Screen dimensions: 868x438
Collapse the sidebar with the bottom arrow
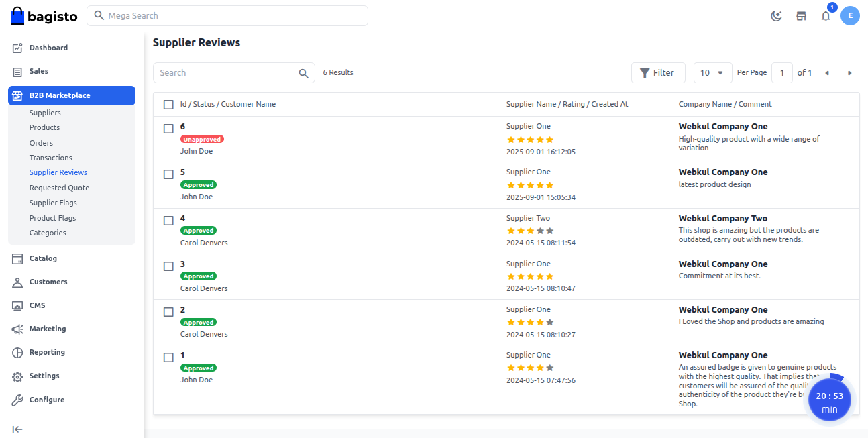17,429
